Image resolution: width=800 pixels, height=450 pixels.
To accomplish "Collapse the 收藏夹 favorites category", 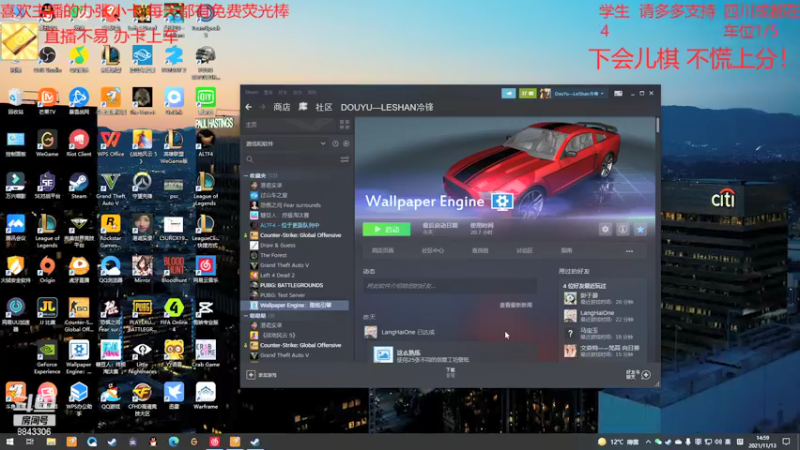I will [246, 176].
